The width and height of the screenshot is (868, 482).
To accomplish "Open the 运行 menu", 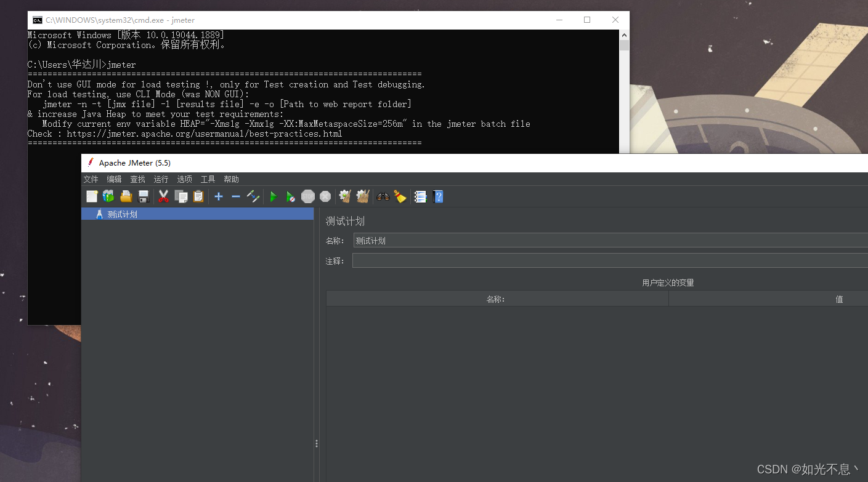I will 161,179.
